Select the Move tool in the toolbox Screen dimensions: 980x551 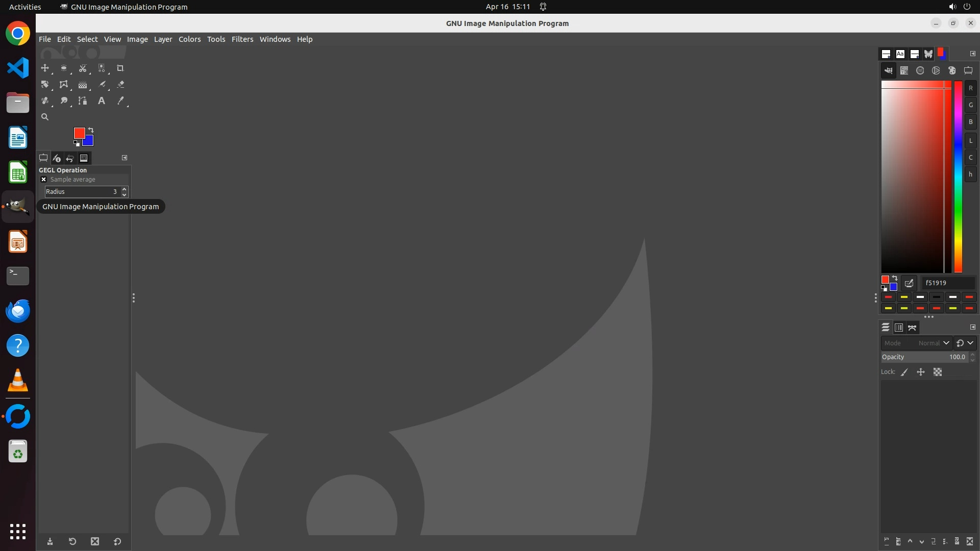coord(45,68)
